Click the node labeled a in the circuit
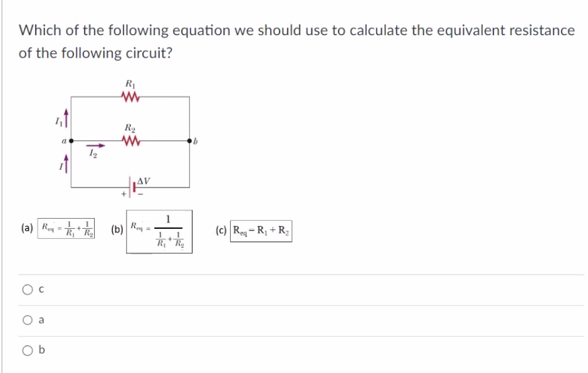This screenshot has height=373, width=588. (70, 139)
